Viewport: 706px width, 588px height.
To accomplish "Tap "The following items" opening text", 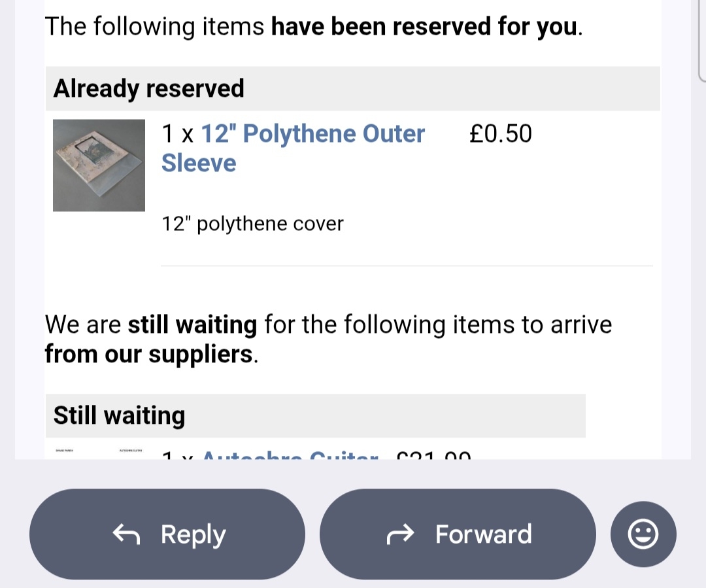I will [154, 27].
